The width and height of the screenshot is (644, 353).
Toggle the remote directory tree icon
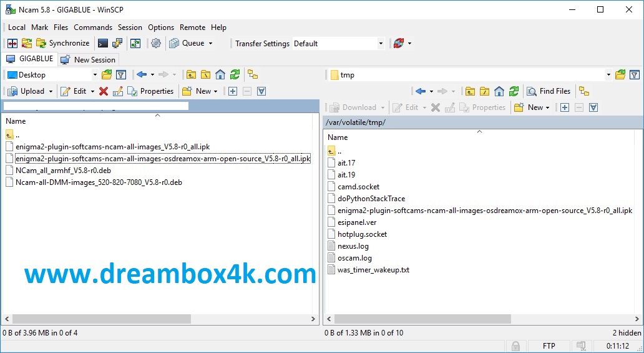point(584,91)
